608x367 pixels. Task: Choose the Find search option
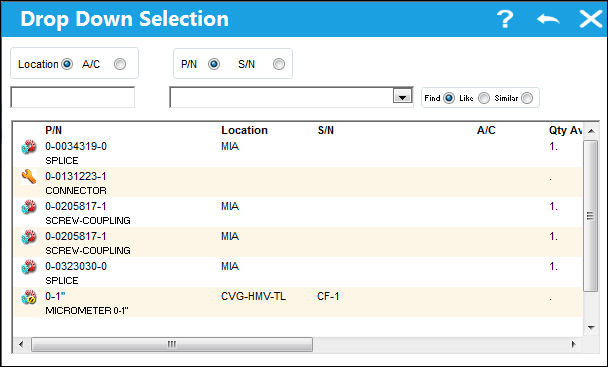pyautogui.click(x=449, y=98)
